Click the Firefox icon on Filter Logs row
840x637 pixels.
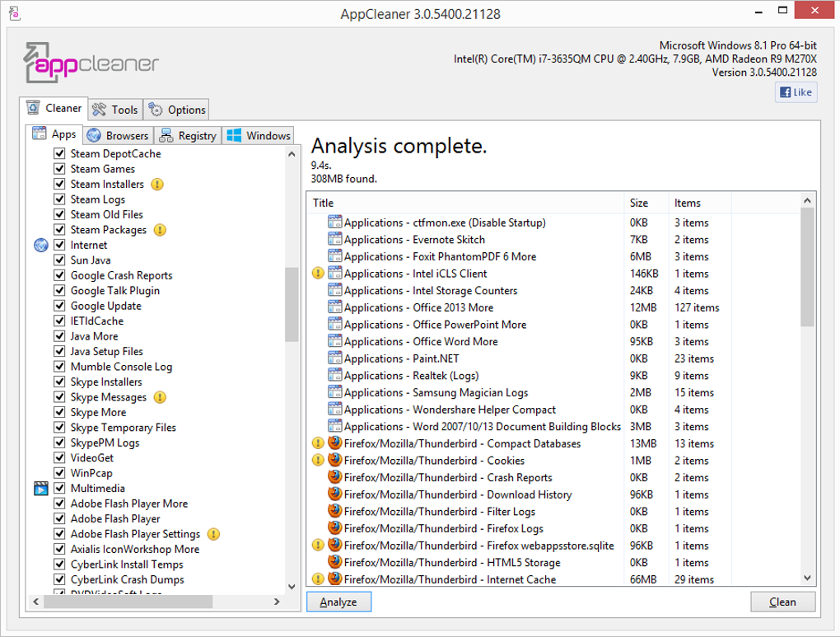click(335, 511)
